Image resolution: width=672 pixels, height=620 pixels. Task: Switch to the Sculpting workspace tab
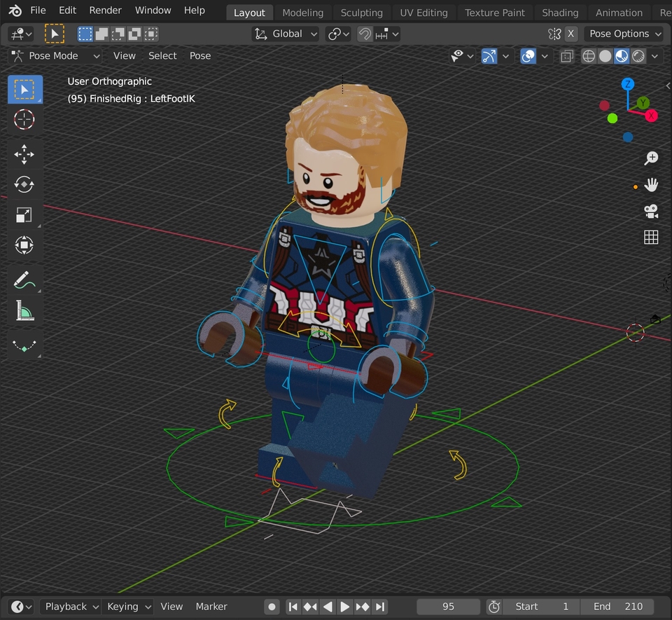(362, 13)
